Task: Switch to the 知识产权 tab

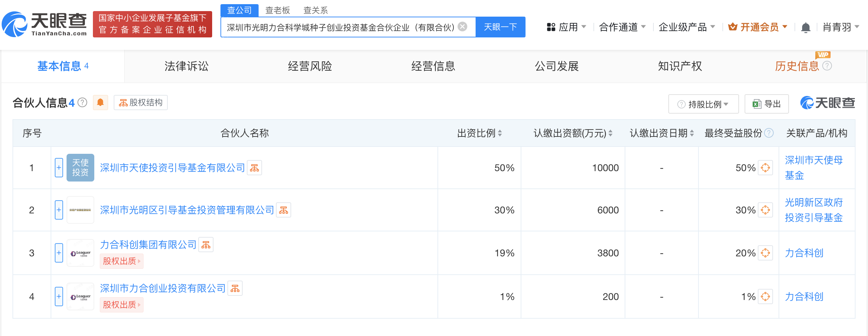Action: (680, 66)
